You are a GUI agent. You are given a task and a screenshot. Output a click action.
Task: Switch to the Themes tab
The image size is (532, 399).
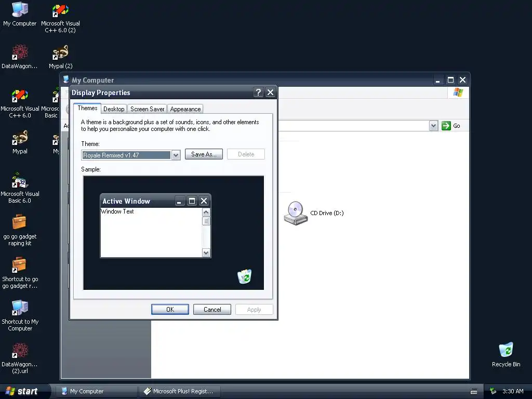click(87, 108)
